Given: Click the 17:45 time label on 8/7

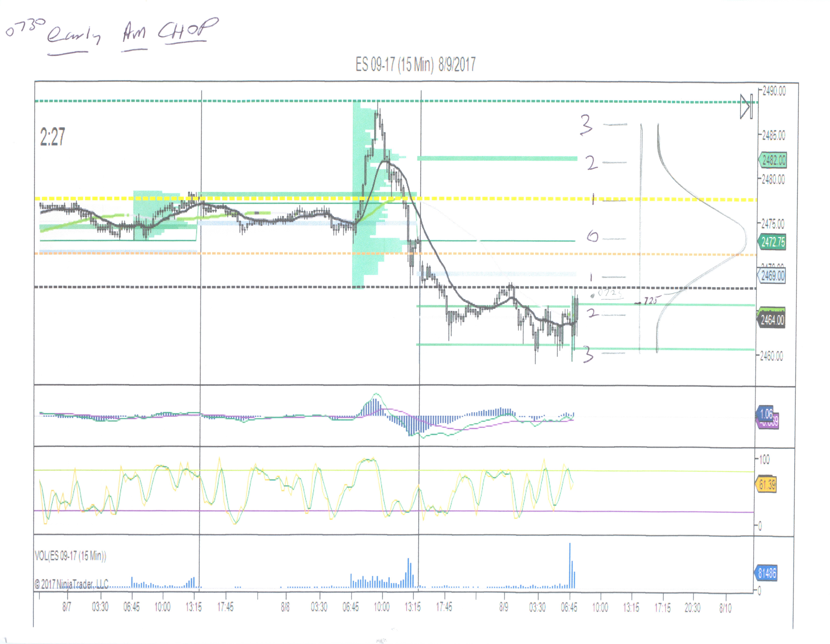Looking at the screenshot, I should pyautogui.click(x=225, y=607).
